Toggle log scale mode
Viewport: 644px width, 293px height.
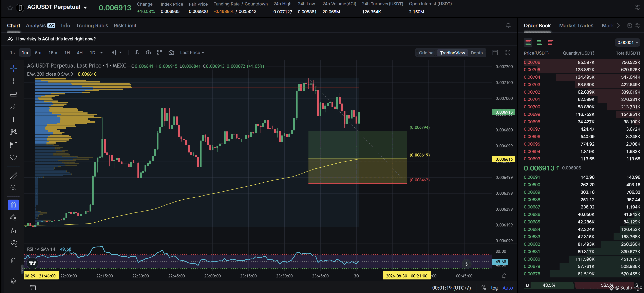click(x=494, y=288)
